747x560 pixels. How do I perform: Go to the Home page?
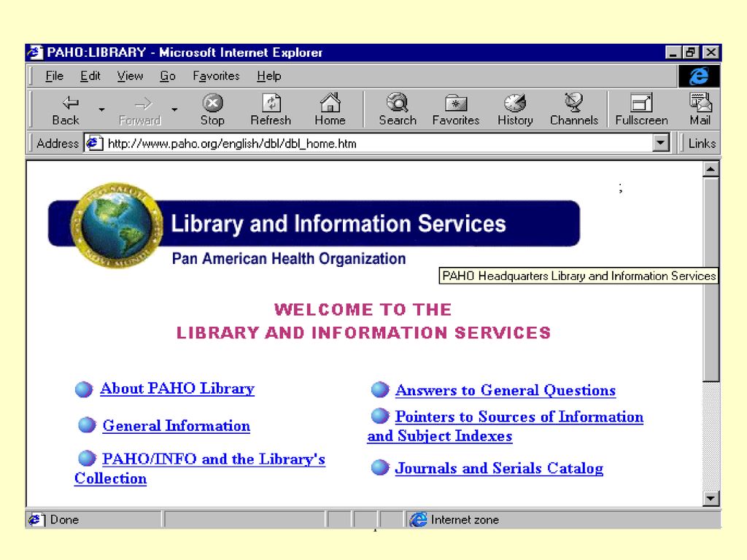(330, 110)
